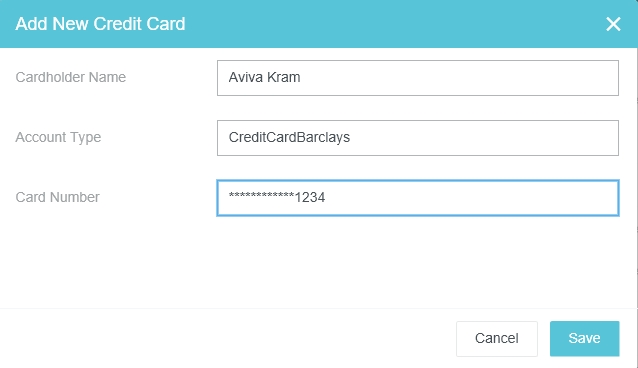Click the Save button
Viewport: 638px width, 368px height.
(x=584, y=338)
